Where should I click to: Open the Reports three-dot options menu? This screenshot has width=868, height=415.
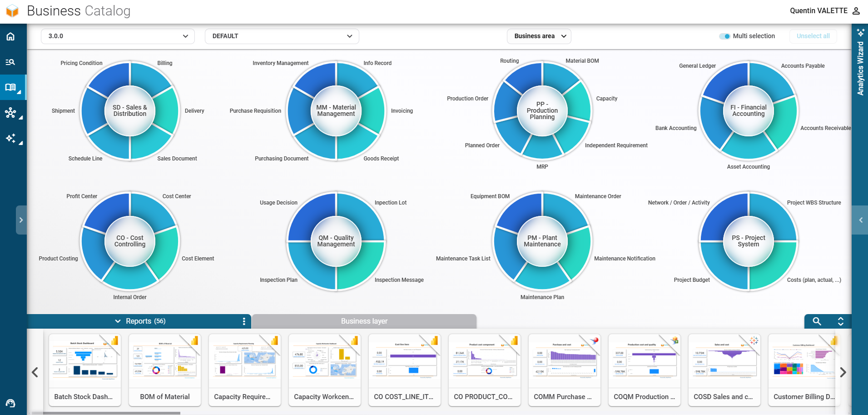244,321
